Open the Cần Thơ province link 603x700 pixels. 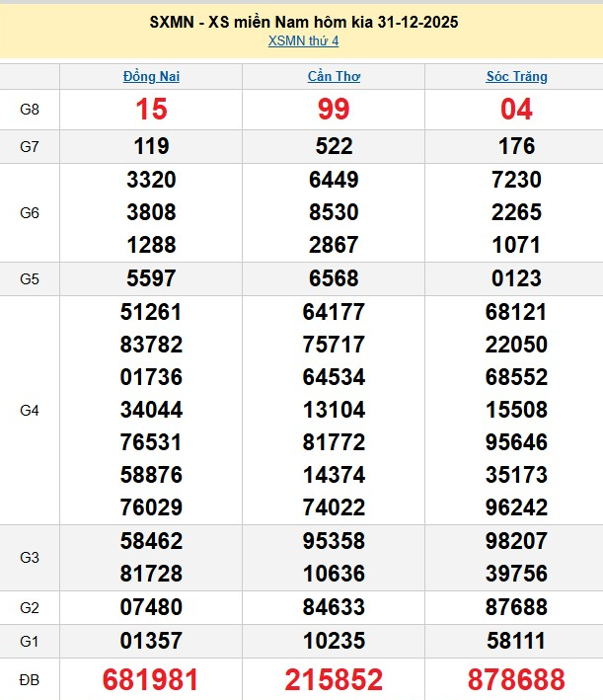(x=334, y=76)
